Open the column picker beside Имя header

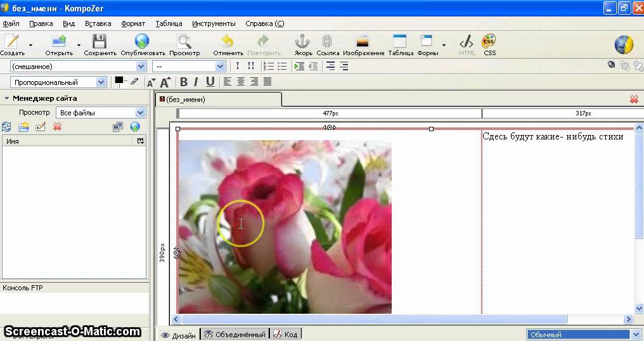141,141
